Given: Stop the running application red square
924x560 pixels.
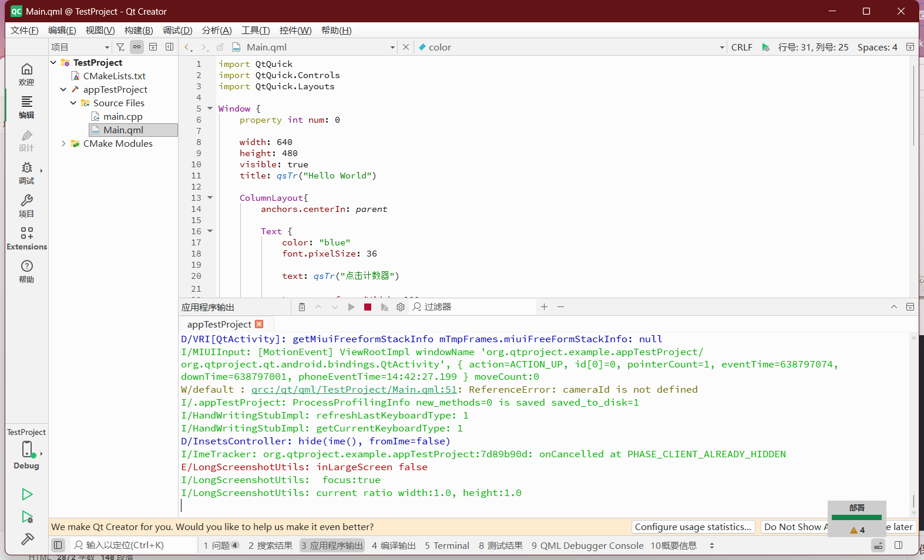Looking at the screenshot, I should click(x=368, y=307).
